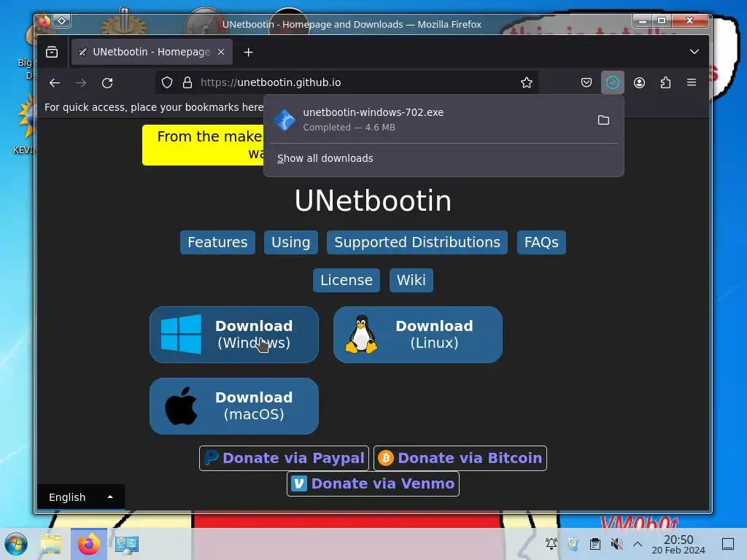Open the Windows Start orb
The height and width of the screenshot is (560, 747).
point(16,544)
